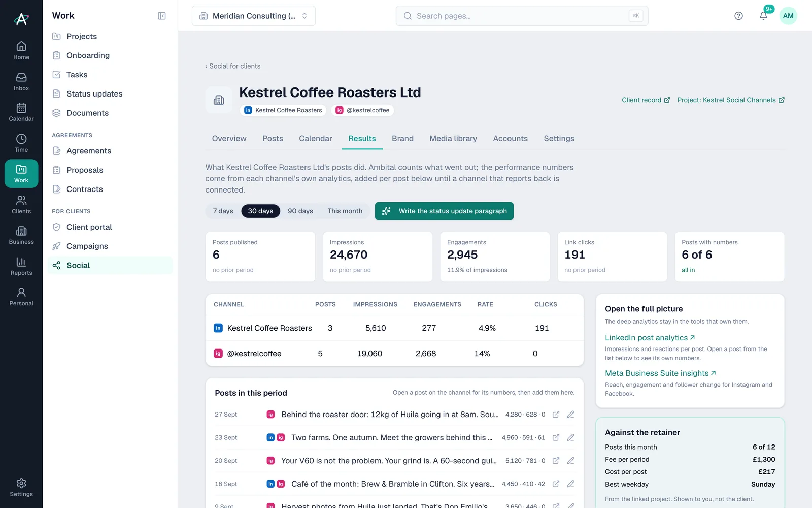Select the 90 days period
The height and width of the screenshot is (508, 812).
click(x=300, y=211)
